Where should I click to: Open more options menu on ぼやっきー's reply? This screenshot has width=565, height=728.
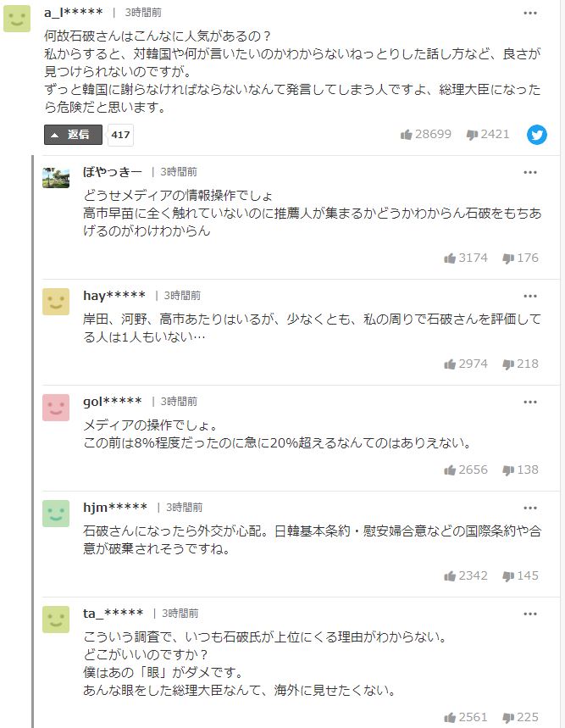(530, 172)
